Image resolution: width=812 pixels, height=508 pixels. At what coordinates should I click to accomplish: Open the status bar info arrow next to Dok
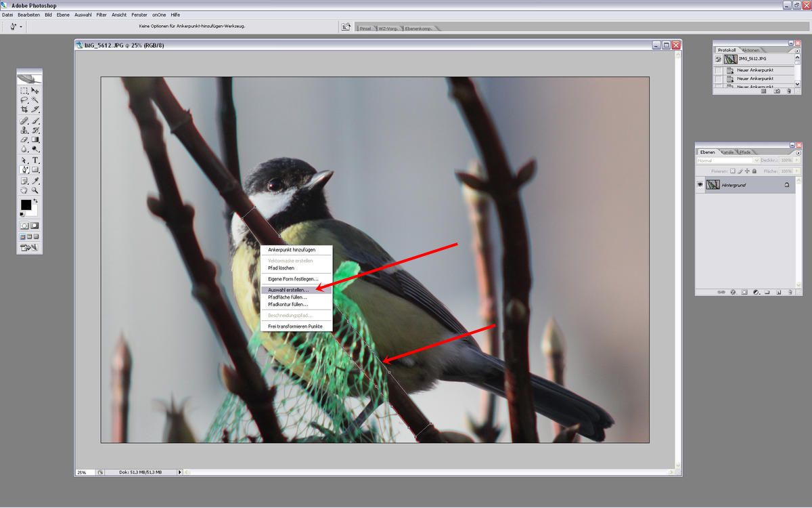[x=179, y=472]
